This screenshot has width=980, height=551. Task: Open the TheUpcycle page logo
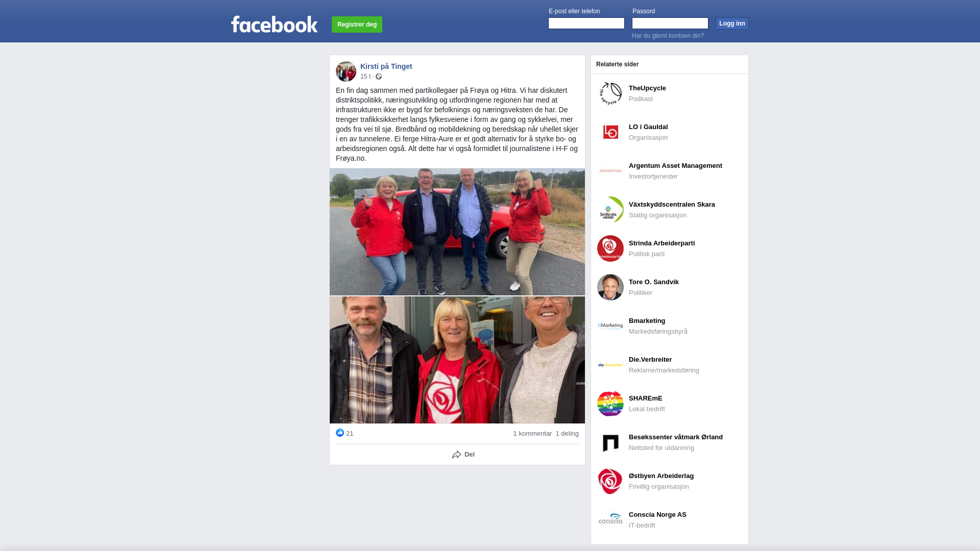pyautogui.click(x=610, y=93)
